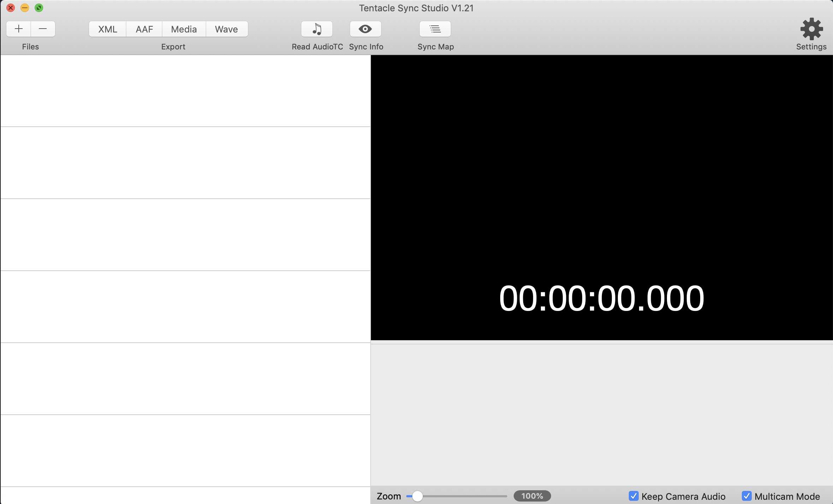Click the Zoom slider handle
The width and height of the screenshot is (833, 504).
point(418,496)
